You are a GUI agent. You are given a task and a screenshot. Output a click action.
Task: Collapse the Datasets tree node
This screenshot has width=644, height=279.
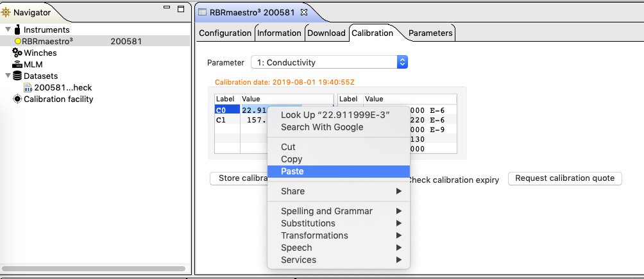tap(8, 76)
